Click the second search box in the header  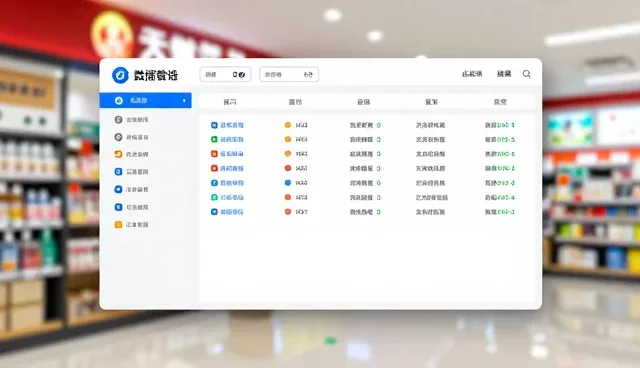(289, 74)
